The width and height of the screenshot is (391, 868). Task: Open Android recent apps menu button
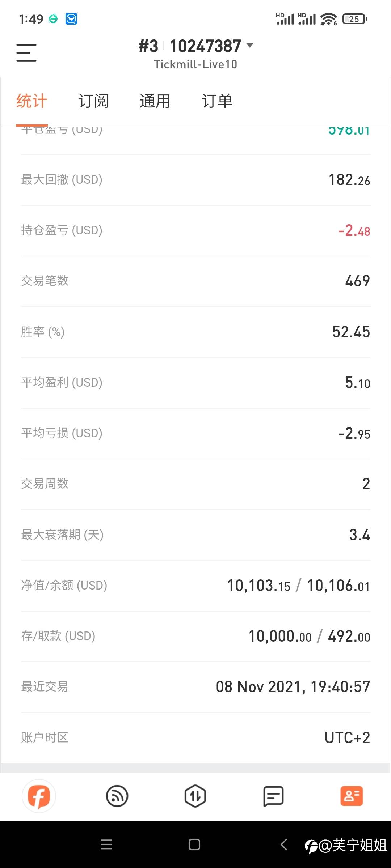pyautogui.click(x=106, y=844)
